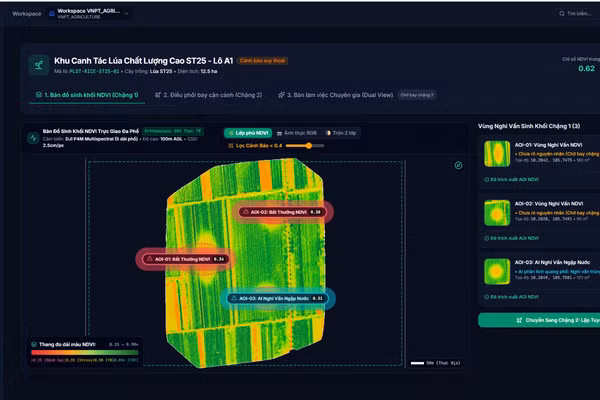
Task: Click the AOI-03: AI Nghi Vấn Ngập Nước title
Action: (552, 262)
